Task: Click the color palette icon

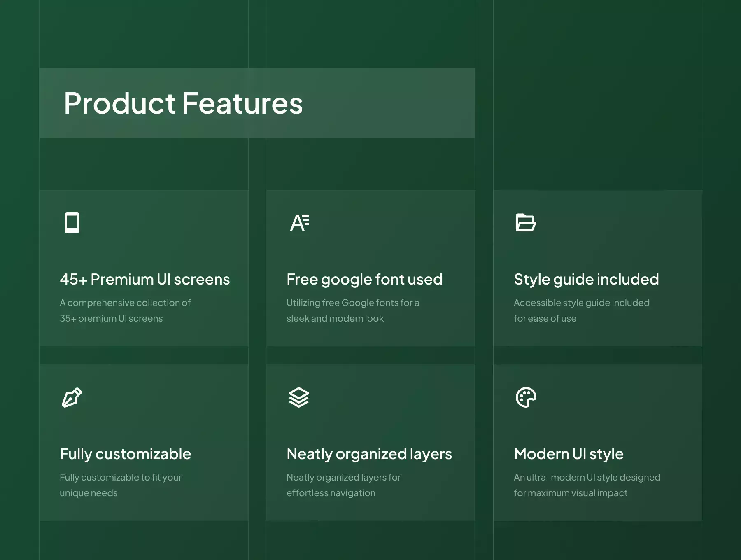Action: tap(526, 397)
